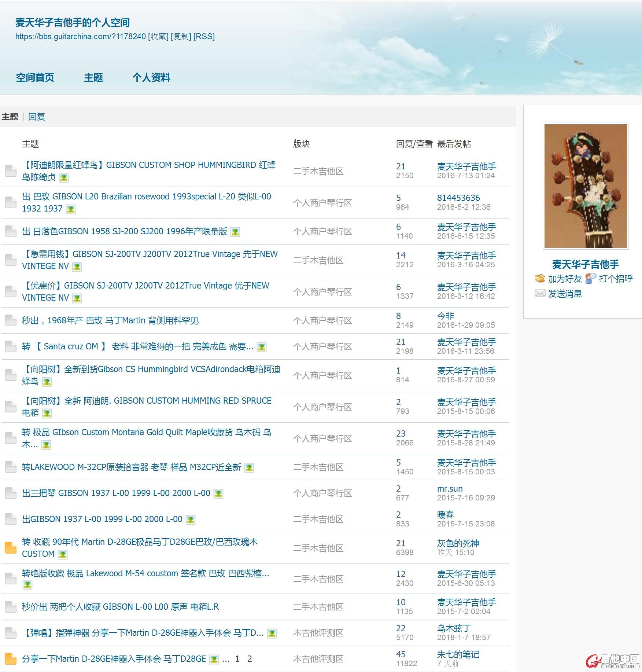Click orange folder icon for 分享一下Martin D-28GE thread
The height and width of the screenshot is (672, 642).
pos(11,659)
